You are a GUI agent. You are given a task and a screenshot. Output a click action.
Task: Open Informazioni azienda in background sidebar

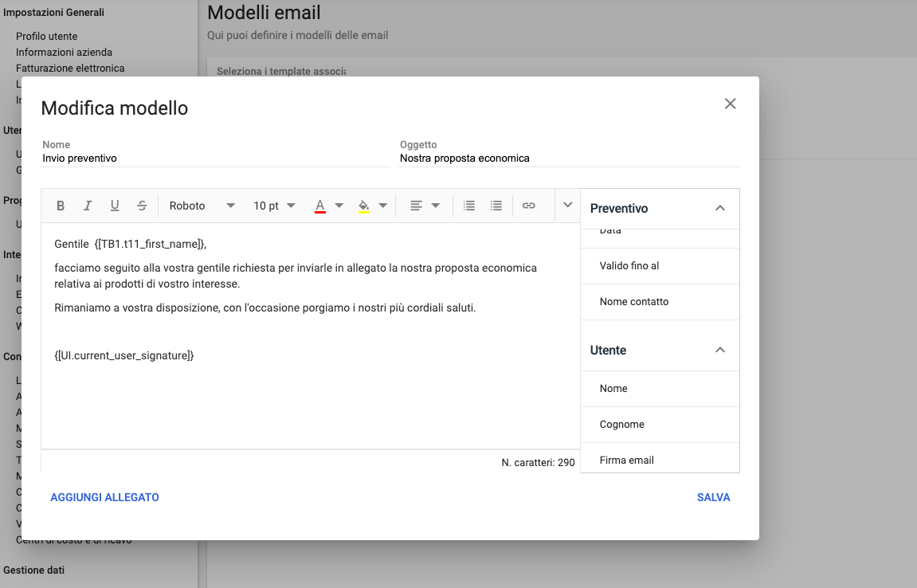(x=64, y=52)
